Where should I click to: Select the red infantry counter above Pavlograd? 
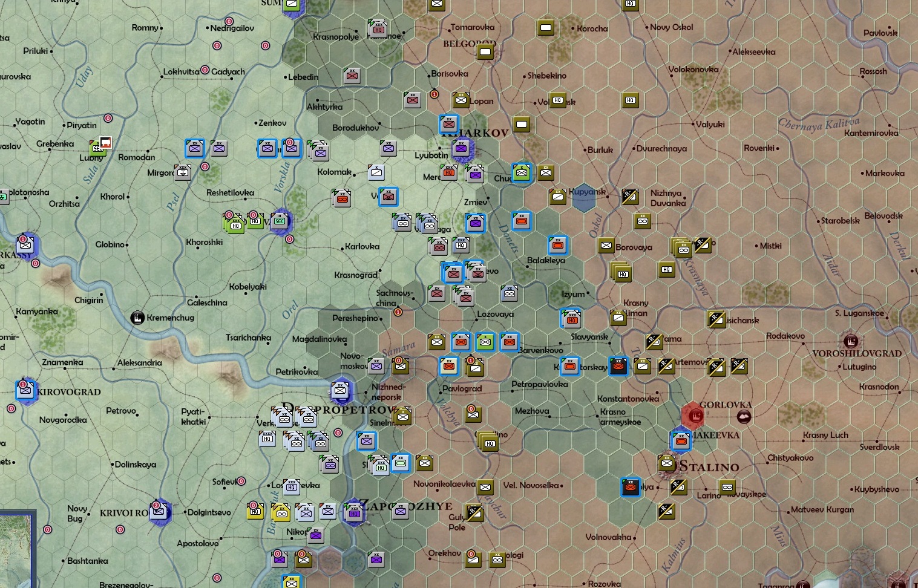click(x=449, y=366)
